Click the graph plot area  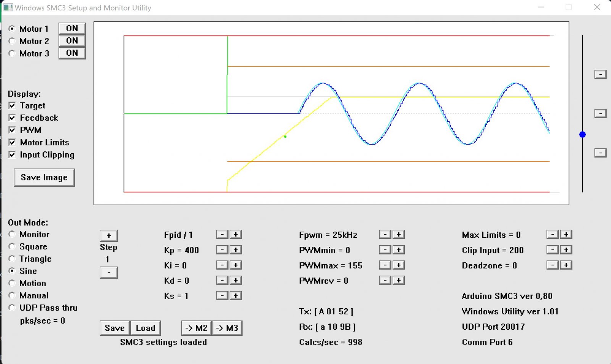(x=331, y=113)
